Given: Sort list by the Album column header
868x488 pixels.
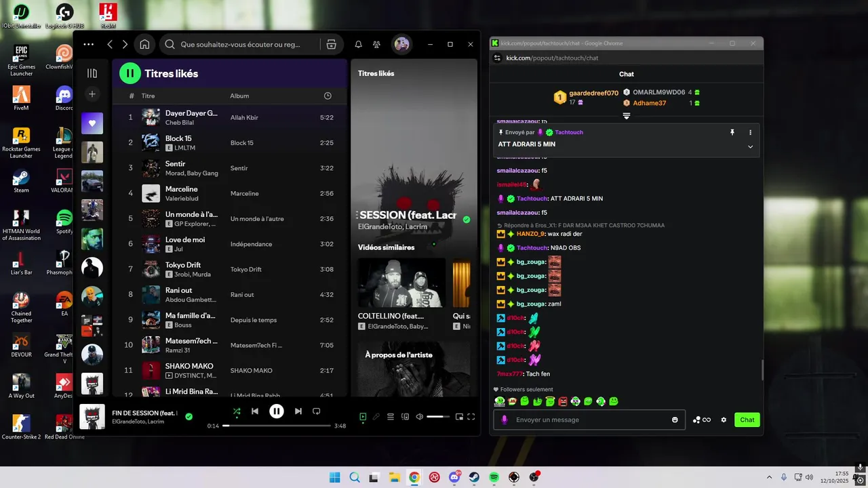Looking at the screenshot, I should pyautogui.click(x=239, y=96).
